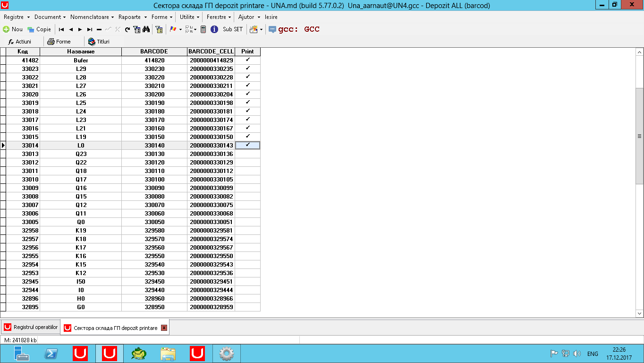Jump to the last record arrow

(x=90, y=29)
